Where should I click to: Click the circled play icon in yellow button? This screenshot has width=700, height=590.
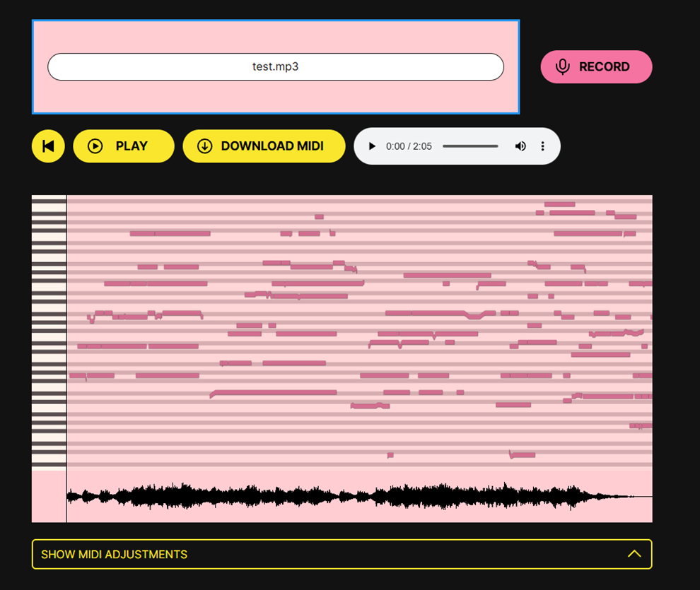(x=95, y=146)
